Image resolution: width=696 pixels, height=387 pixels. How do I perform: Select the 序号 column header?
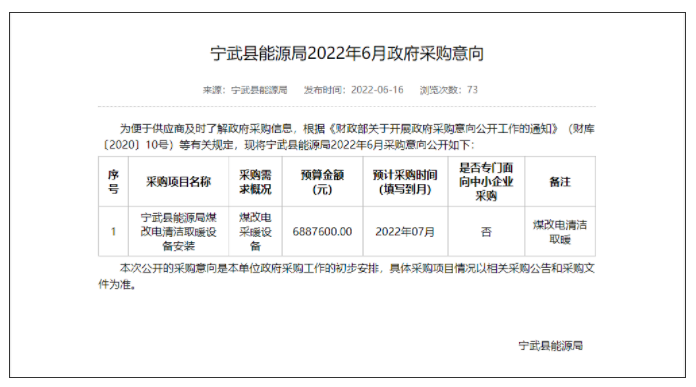tap(113, 182)
